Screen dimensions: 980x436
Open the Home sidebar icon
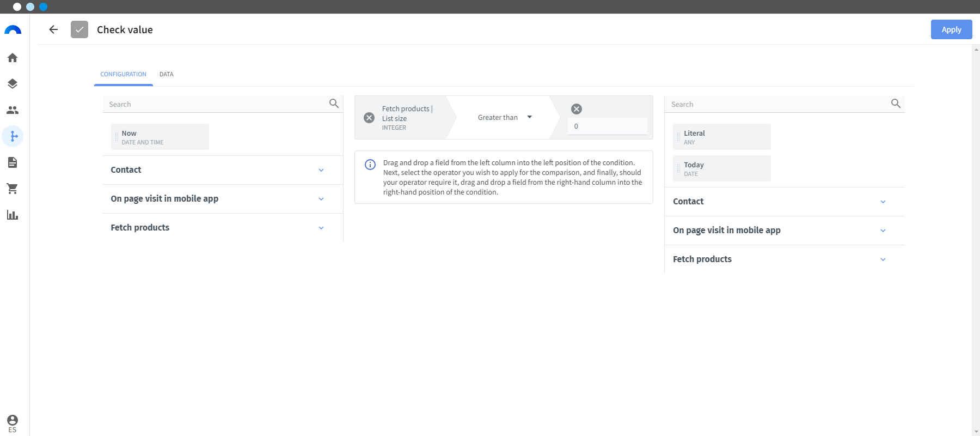tap(13, 58)
